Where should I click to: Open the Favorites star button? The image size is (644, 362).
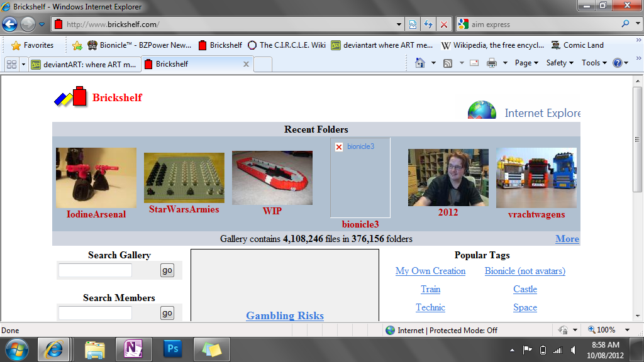(33, 45)
